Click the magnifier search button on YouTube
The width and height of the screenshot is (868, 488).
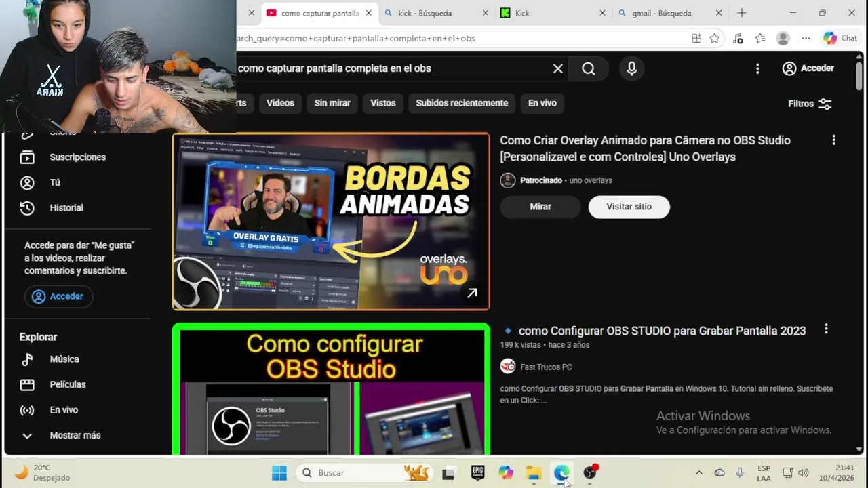point(589,68)
